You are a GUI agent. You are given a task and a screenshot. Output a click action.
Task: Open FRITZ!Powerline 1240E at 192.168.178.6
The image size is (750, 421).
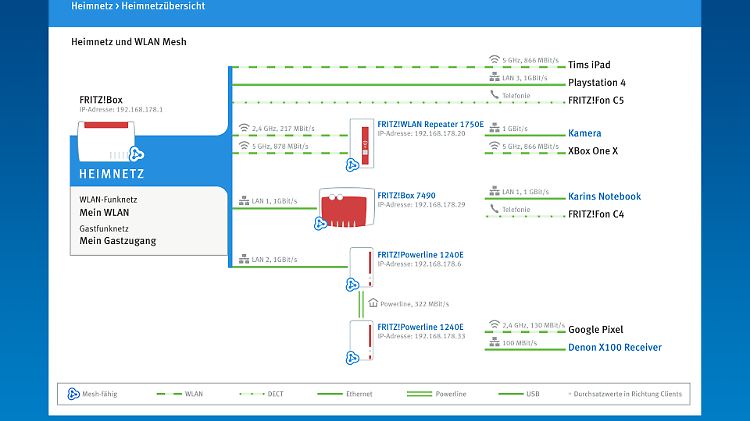coord(420,255)
